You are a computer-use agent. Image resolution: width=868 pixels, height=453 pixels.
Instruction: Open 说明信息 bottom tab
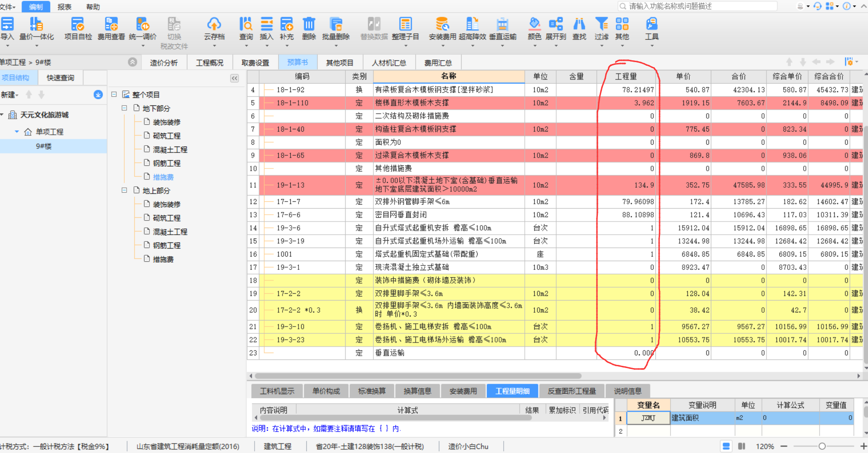tap(628, 391)
